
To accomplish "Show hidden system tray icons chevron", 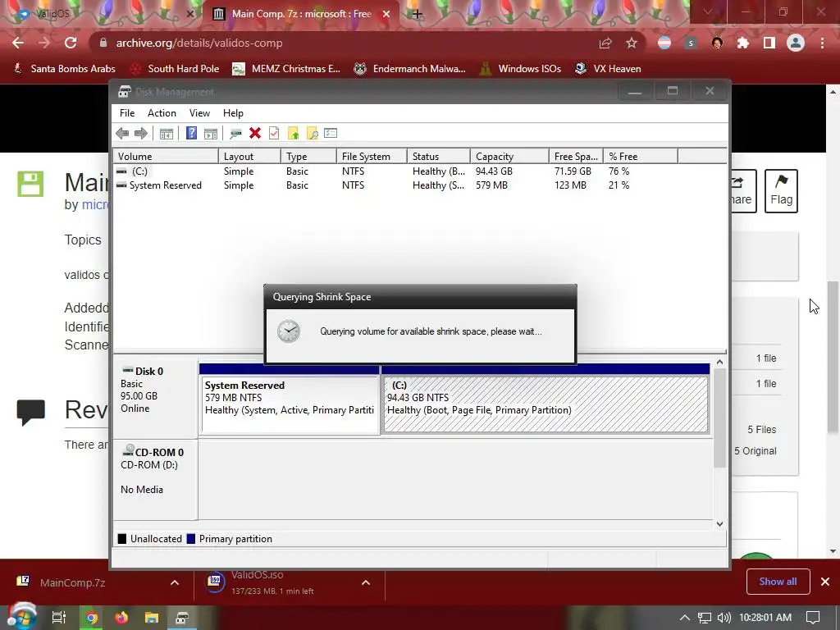I will [685, 618].
